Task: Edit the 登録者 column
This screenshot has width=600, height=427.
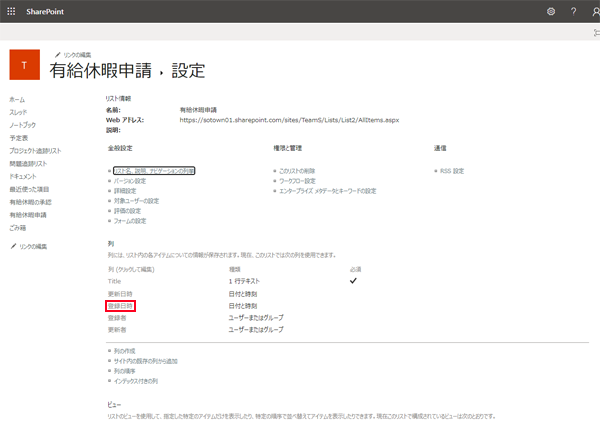Action: point(117,318)
